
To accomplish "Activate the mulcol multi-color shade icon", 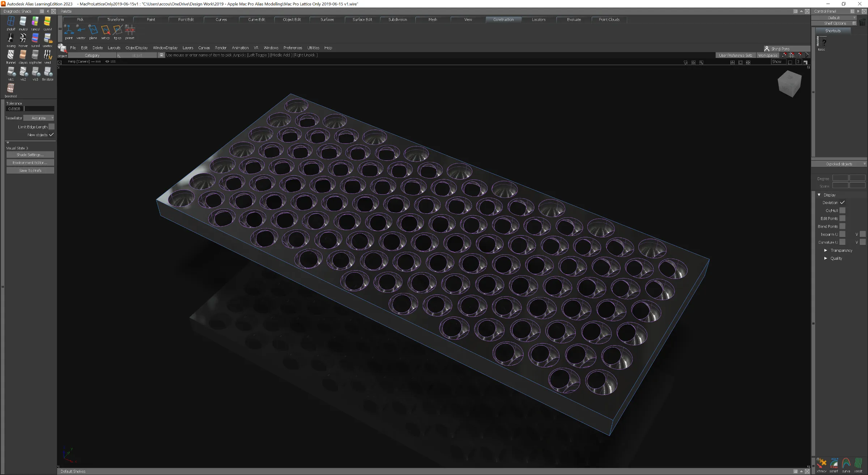I will tap(23, 21).
